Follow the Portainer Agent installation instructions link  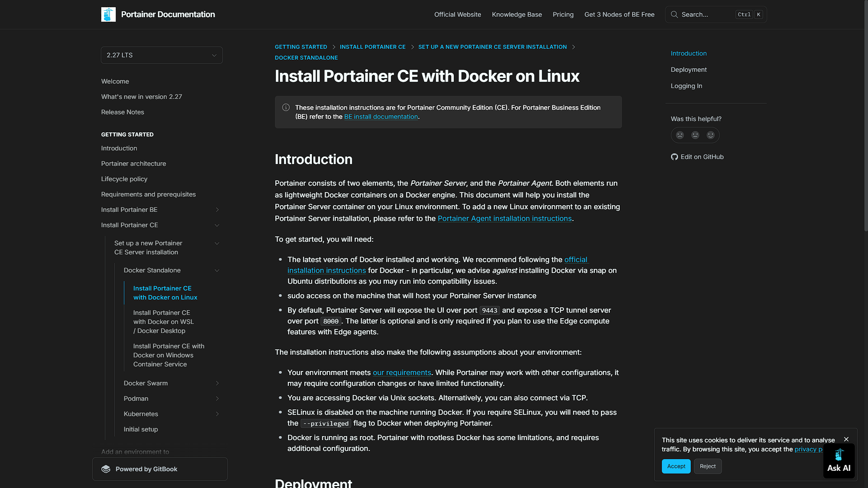point(505,218)
